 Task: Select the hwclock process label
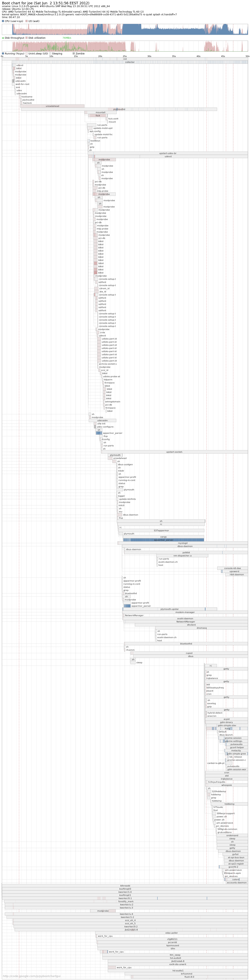tap(27, 103)
